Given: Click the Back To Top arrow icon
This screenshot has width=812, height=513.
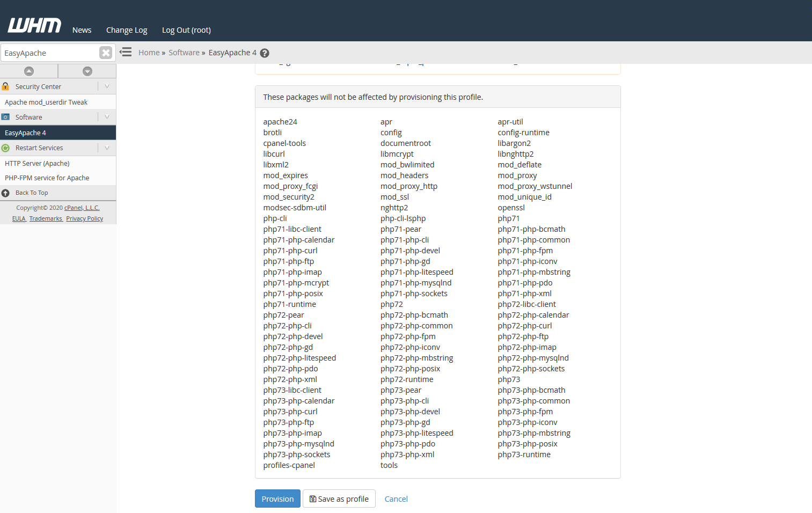Looking at the screenshot, I should point(5,193).
